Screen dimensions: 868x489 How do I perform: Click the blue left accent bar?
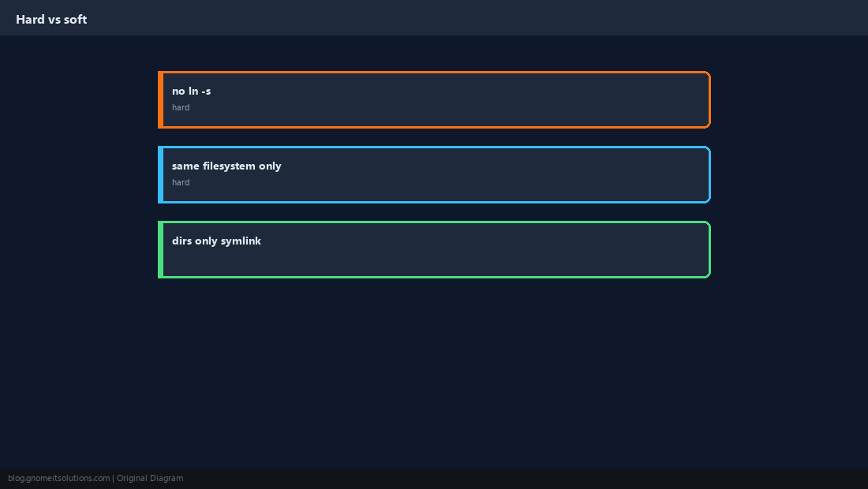click(160, 175)
